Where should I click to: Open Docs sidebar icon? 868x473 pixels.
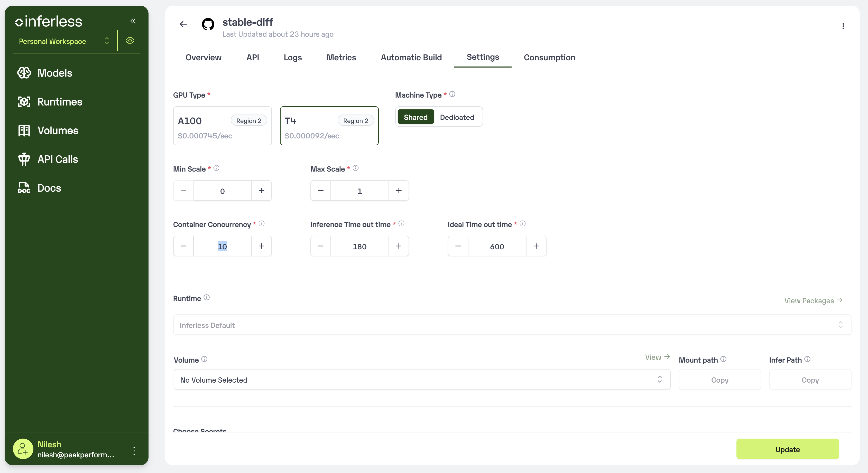pyautogui.click(x=24, y=188)
